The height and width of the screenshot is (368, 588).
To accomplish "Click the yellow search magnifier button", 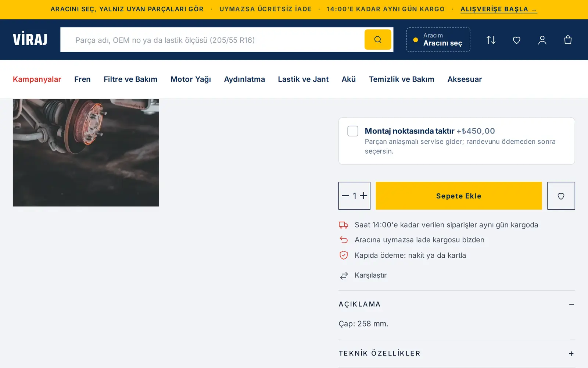I will tap(378, 40).
